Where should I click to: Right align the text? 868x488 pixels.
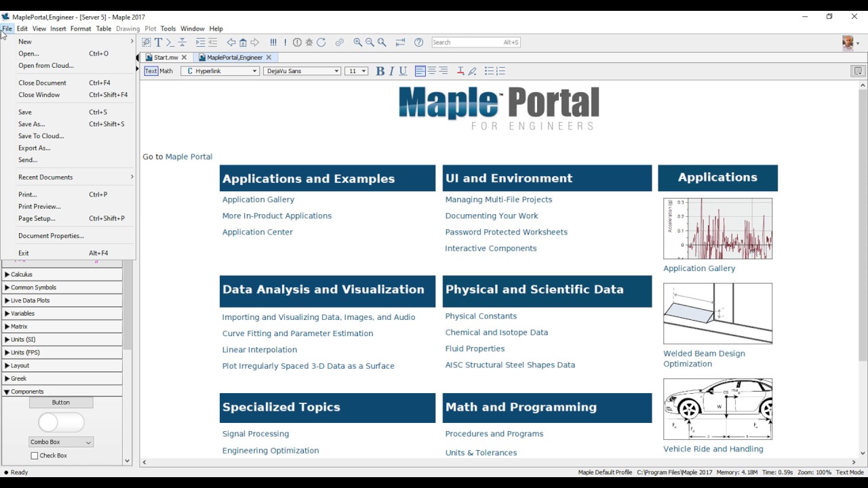coord(443,70)
